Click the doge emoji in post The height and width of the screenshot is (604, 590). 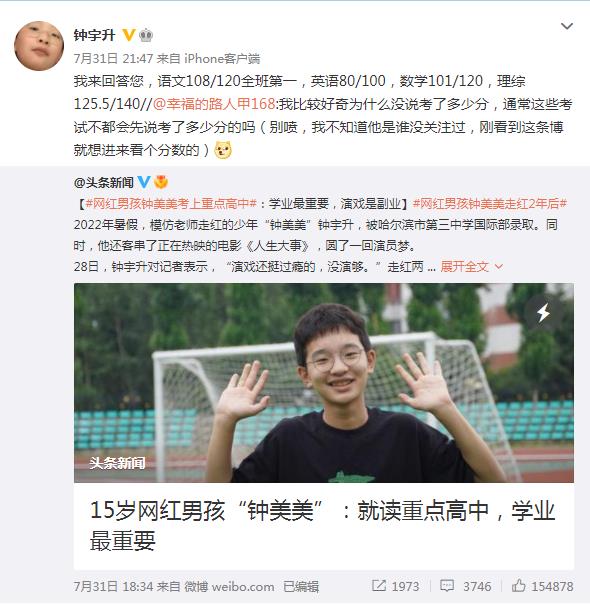223,150
